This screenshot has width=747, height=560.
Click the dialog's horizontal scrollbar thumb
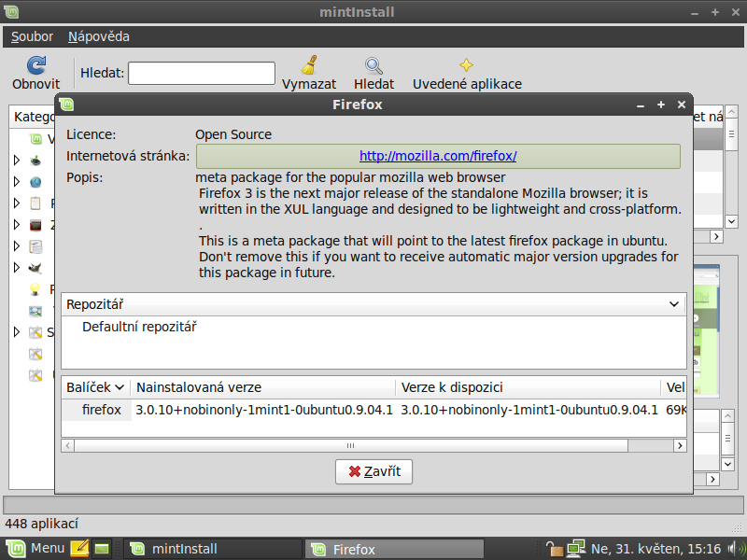[x=351, y=446]
